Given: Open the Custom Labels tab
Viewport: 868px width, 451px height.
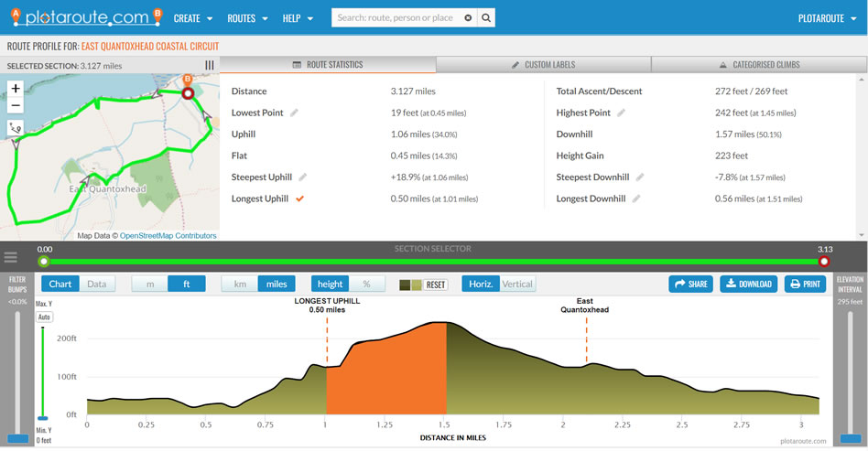Looking at the screenshot, I should click(544, 65).
